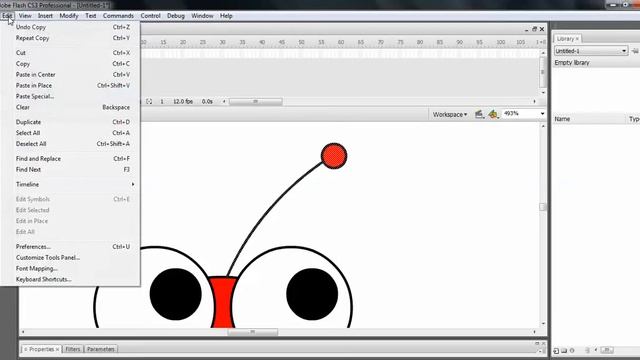Viewport: 640px width, 360px height.
Task: Click the 0.0s elapsed time
Action: click(x=207, y=101)
